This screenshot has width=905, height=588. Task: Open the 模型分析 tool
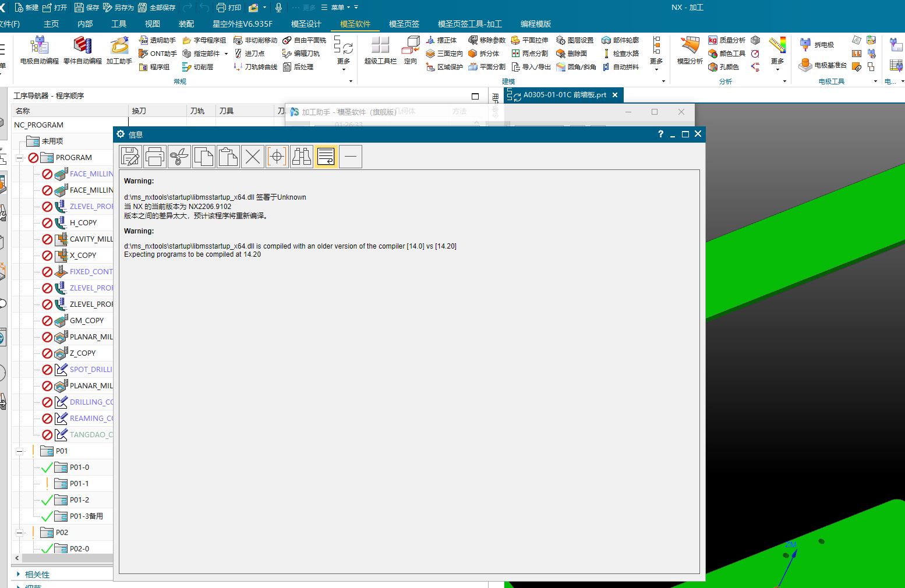coord(690,50)
